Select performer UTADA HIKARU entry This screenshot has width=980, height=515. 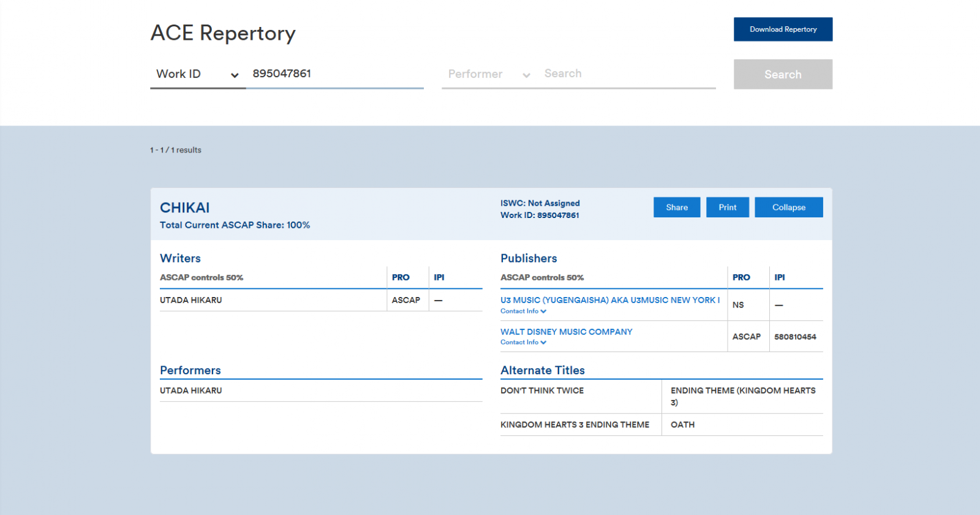191,391
